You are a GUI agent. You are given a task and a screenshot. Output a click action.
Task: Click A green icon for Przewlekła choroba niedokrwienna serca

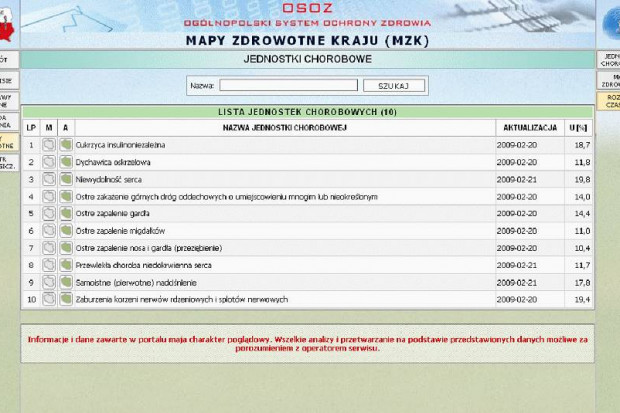coord(66,265)
